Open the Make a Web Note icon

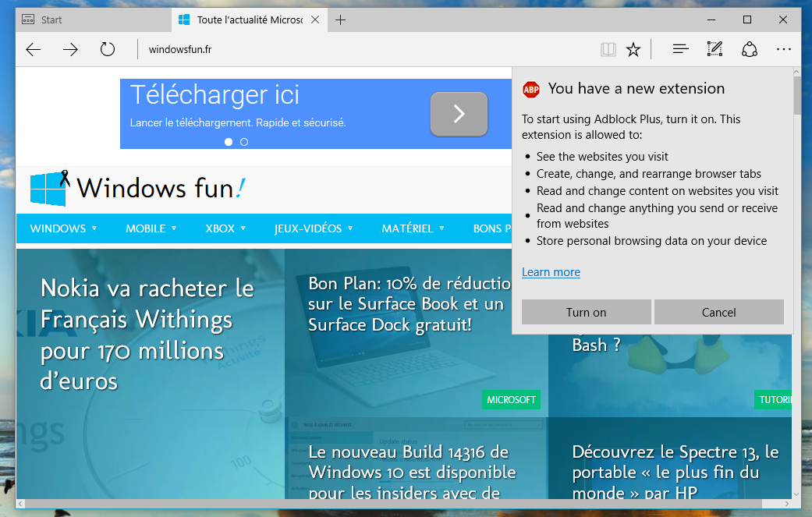coord(714,50)
